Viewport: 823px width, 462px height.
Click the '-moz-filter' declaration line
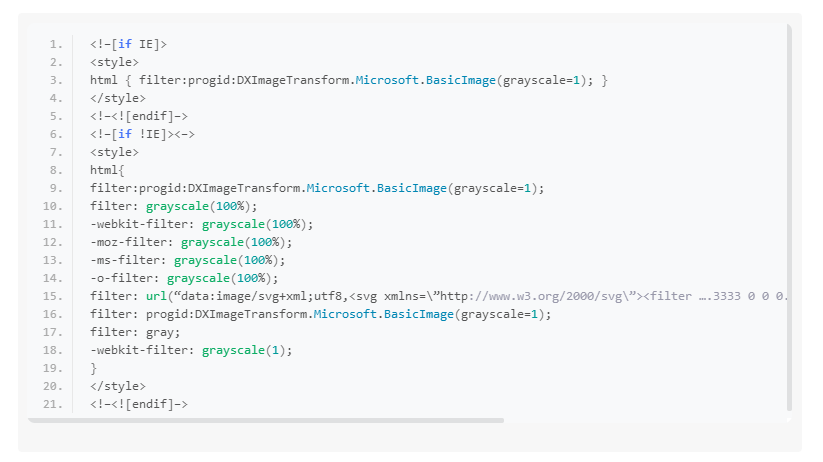(191, 242)
